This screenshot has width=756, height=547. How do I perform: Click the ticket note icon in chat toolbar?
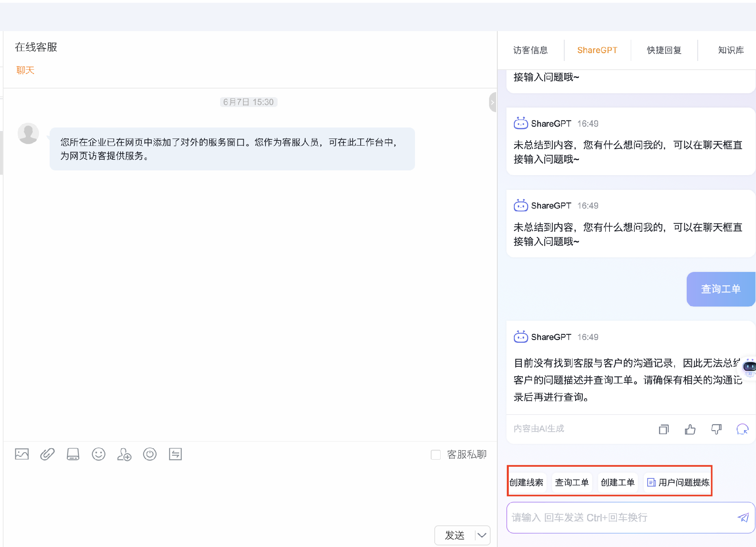point(175,454)
